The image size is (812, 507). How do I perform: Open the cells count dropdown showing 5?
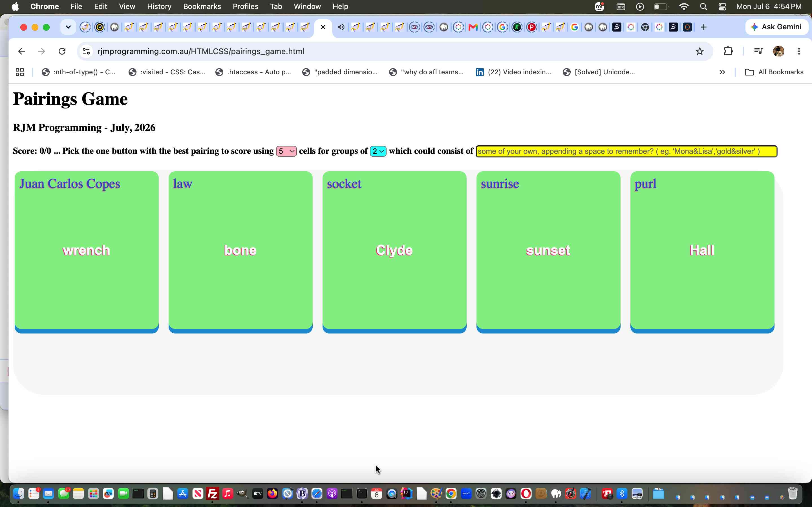pyautogui.click(x=286, y=151)
